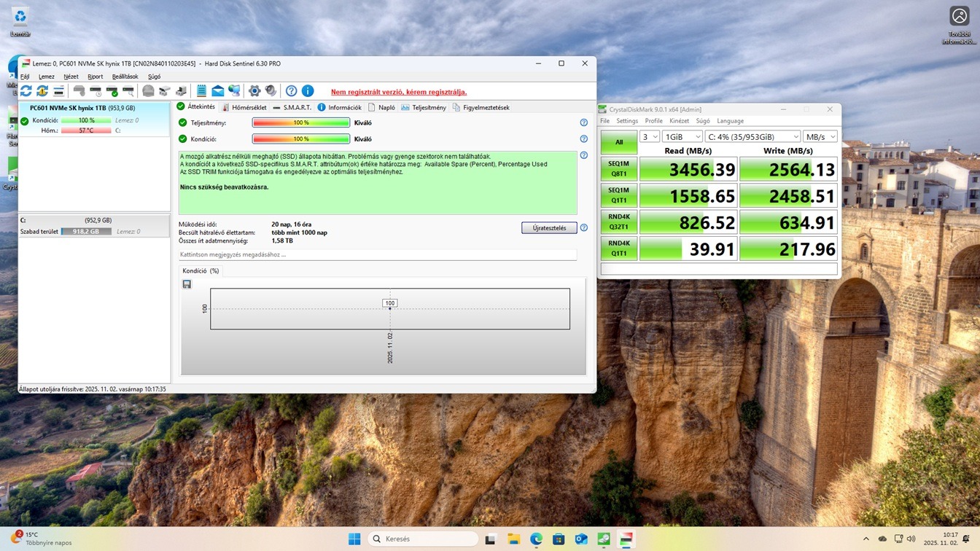
Task: Open Microsoft Edge from the taskbar
Action: [x=537, y=539]
